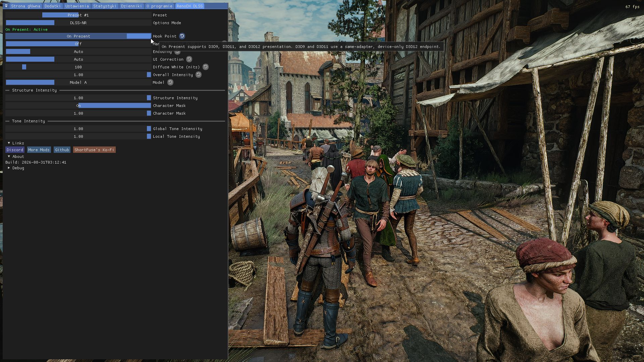Open the Ustawienia tab
This screenshot has width=644, height=362.
point(77,6)
